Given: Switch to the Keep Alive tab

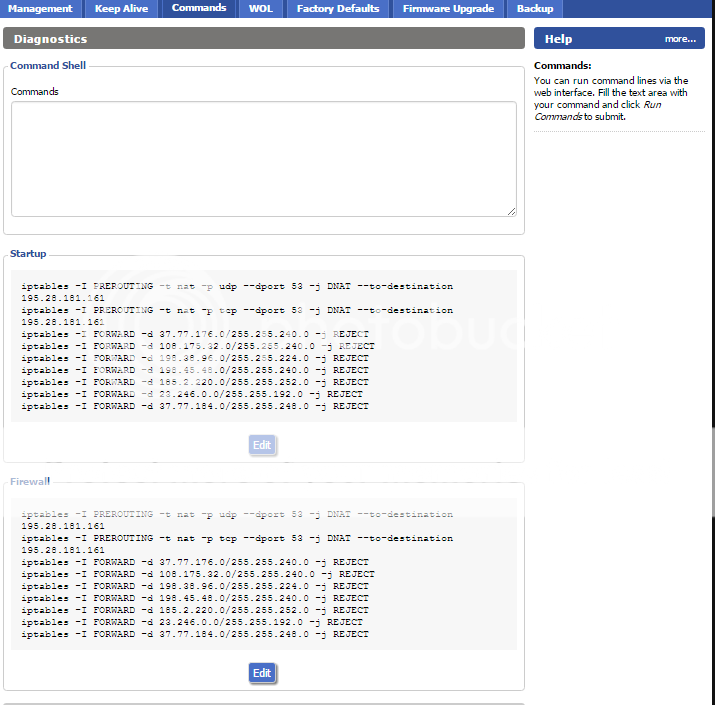Looking at the screenshot, I should [121, 9].
